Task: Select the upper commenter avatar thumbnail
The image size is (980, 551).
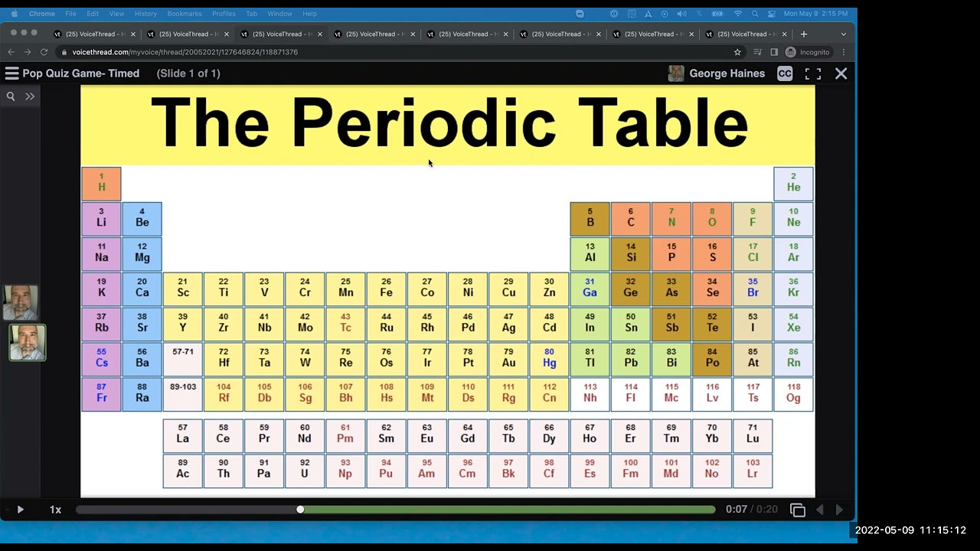Action: click(x=21, y=302)
